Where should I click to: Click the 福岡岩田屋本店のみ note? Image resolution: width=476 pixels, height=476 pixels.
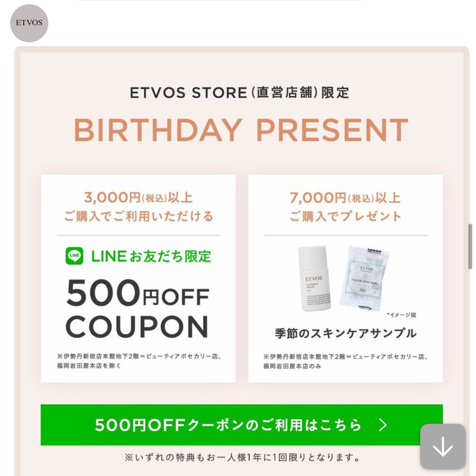coord(292,366)
